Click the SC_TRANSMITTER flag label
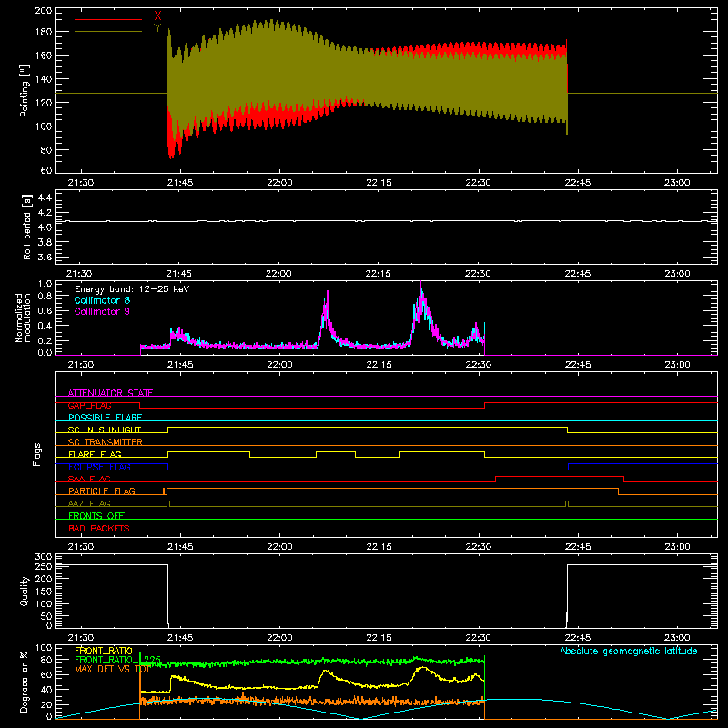728x728 pixels. pyautogui.click(x=105, y=442)
